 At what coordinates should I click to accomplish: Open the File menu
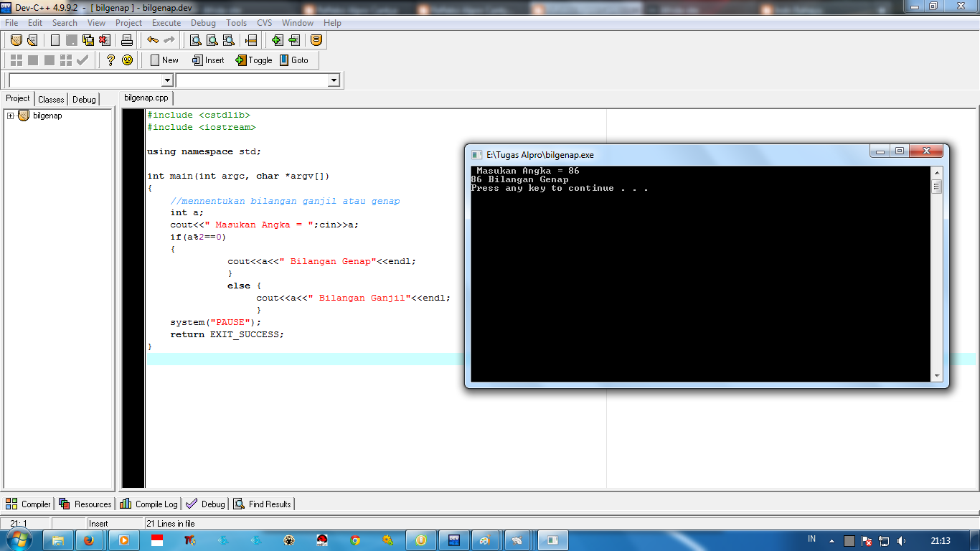[x=11, y=23]
